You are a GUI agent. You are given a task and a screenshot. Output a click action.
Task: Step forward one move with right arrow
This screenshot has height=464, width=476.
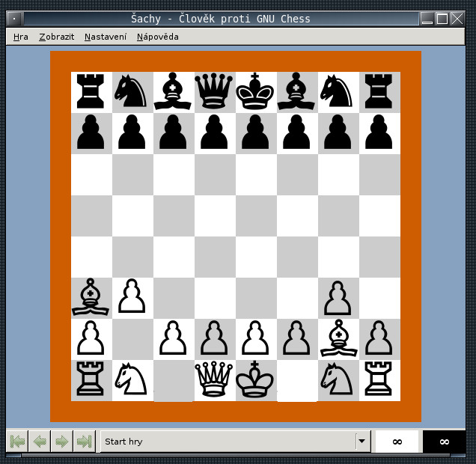62,442
